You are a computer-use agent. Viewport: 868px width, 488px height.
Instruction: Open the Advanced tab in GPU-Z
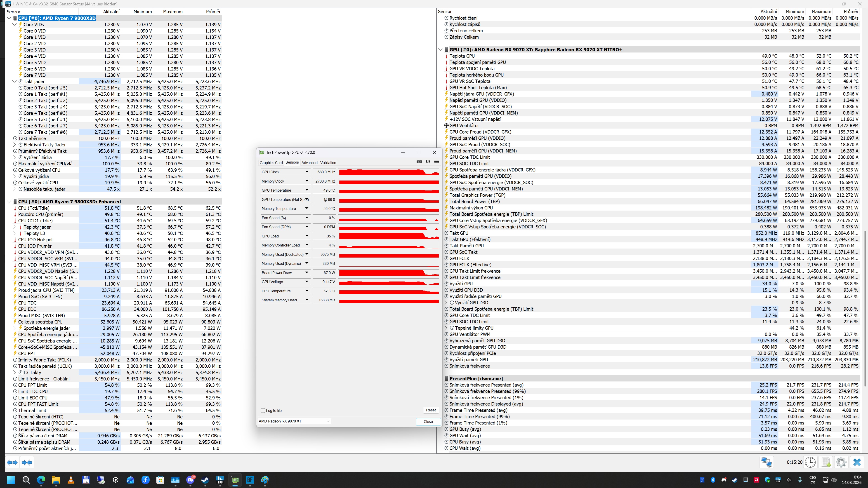[309, 163]
